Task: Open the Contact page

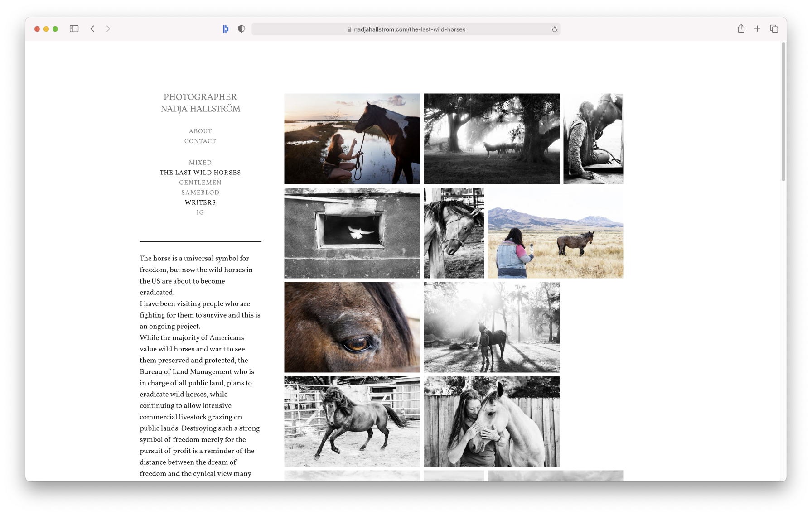Action: click(x=200, y=141)
